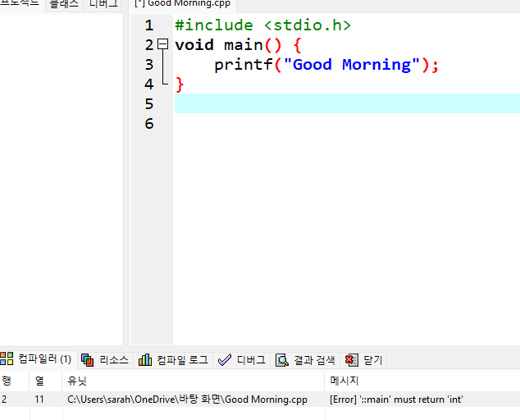
Task: Switch to the 프로젝트 sidebar tab
Action: (x=20, y=4)
